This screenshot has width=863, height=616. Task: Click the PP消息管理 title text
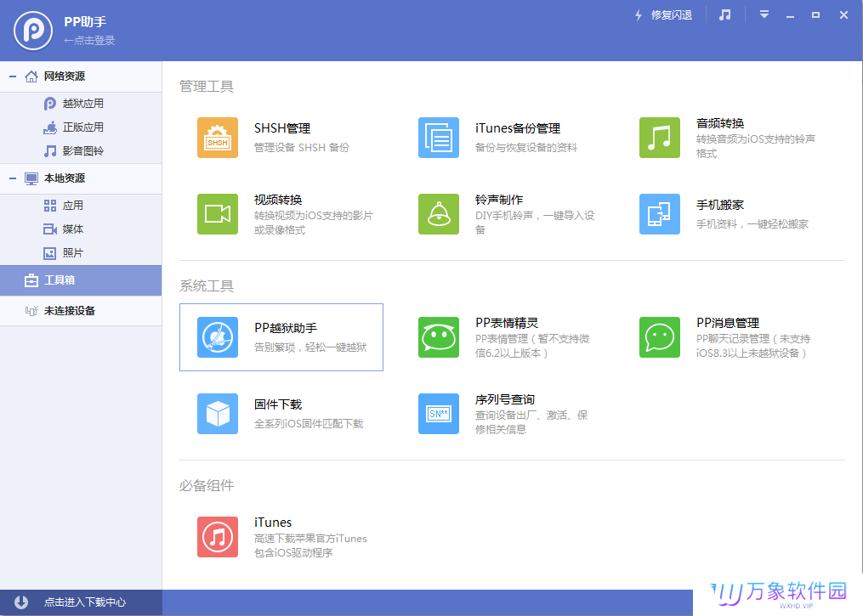pos(728,323)
